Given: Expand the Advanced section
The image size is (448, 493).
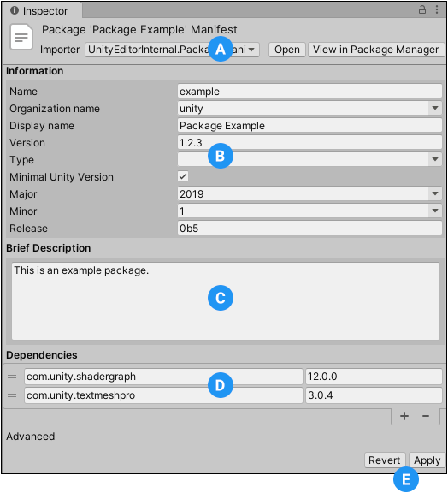Looking at the screenshot, I should (x=30, y=437).
